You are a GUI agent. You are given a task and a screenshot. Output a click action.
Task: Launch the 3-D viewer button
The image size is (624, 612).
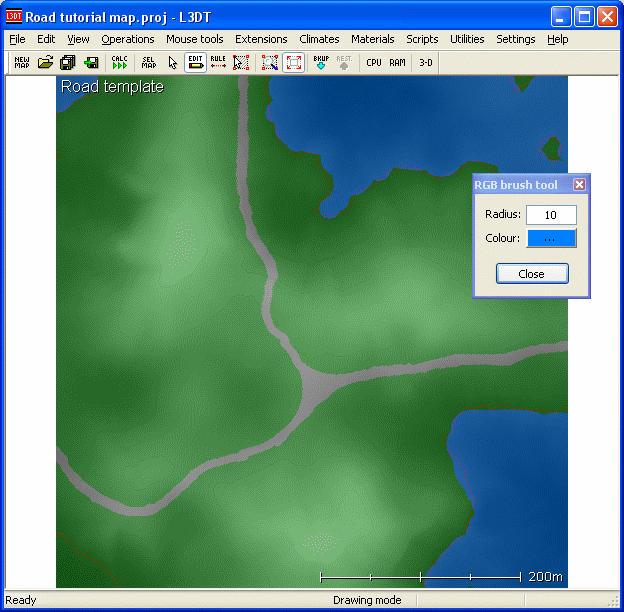coord(426,62)
